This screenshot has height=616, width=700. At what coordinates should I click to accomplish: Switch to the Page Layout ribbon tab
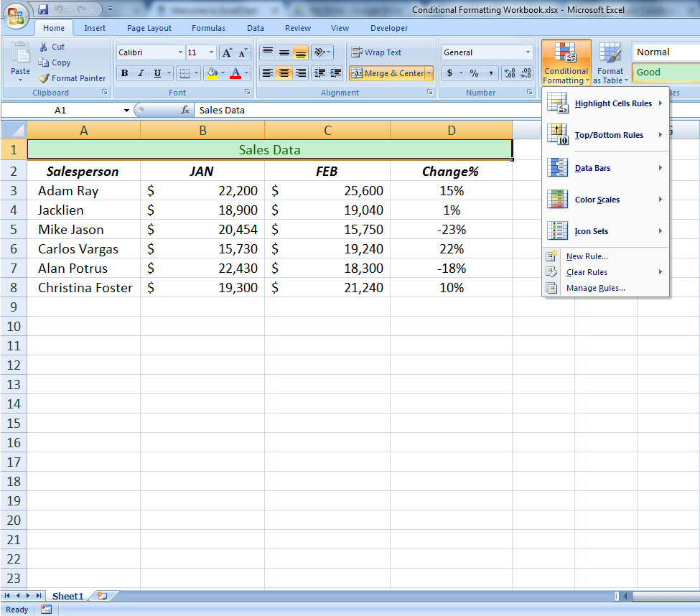pos(149,28)
